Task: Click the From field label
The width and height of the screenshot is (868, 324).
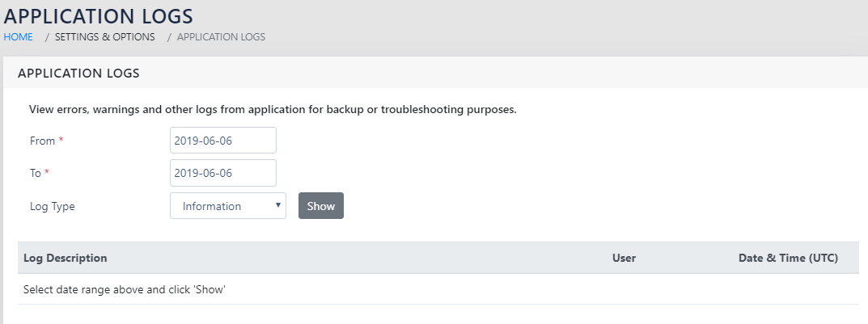Action: 42,141
